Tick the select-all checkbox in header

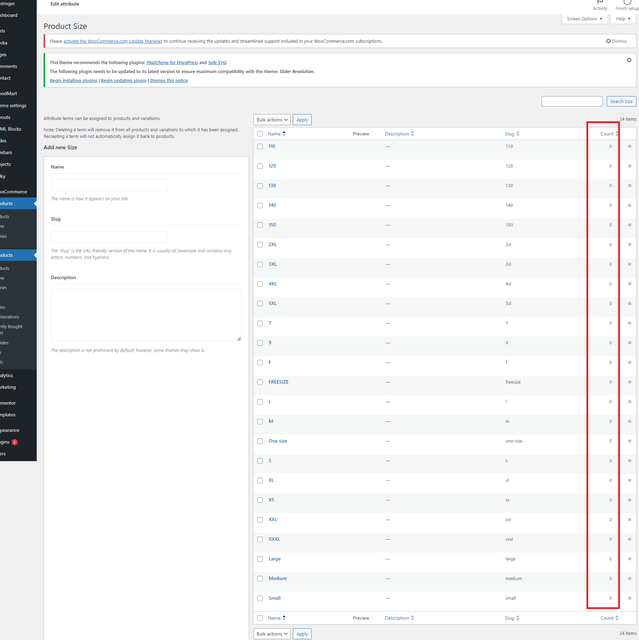[x=260, y=134]
